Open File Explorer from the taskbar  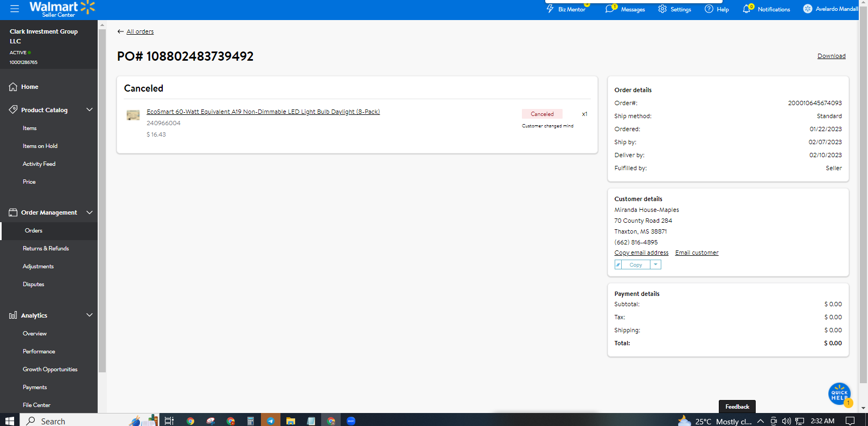pos(291,421)
